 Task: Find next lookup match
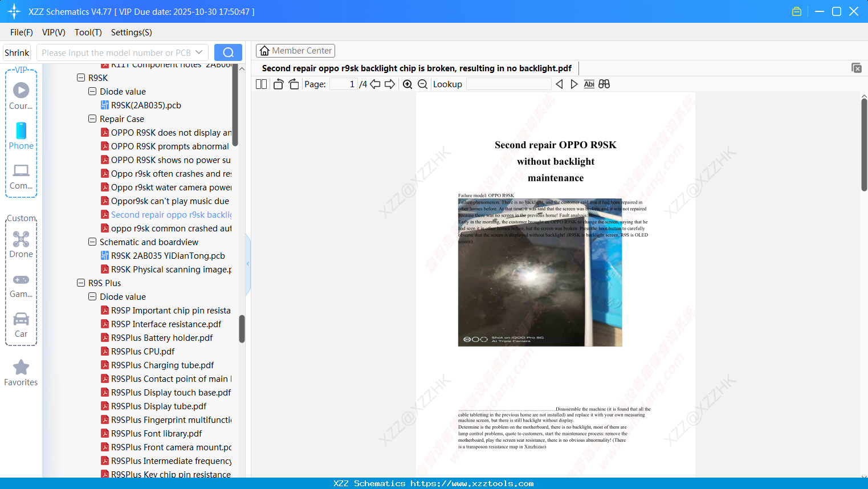[x=574, y=84]
